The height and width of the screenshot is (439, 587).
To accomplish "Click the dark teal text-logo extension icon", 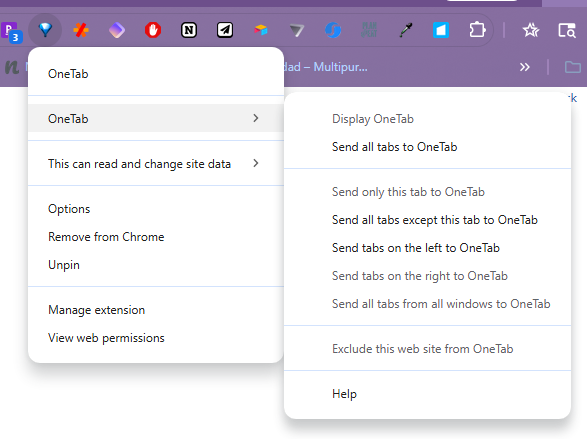I will point(369,30).
